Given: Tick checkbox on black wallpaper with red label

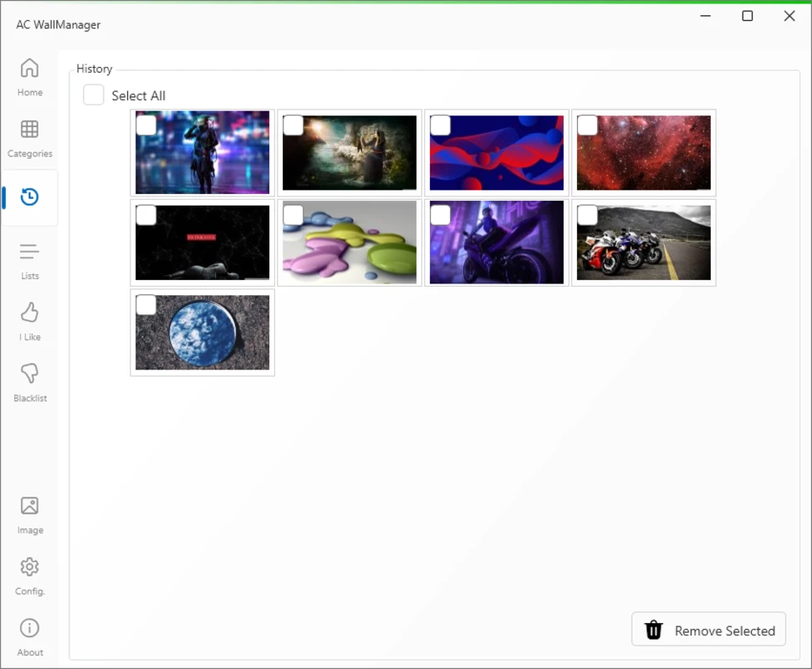Looking at the screenshot, I should [x=146, y=216].
